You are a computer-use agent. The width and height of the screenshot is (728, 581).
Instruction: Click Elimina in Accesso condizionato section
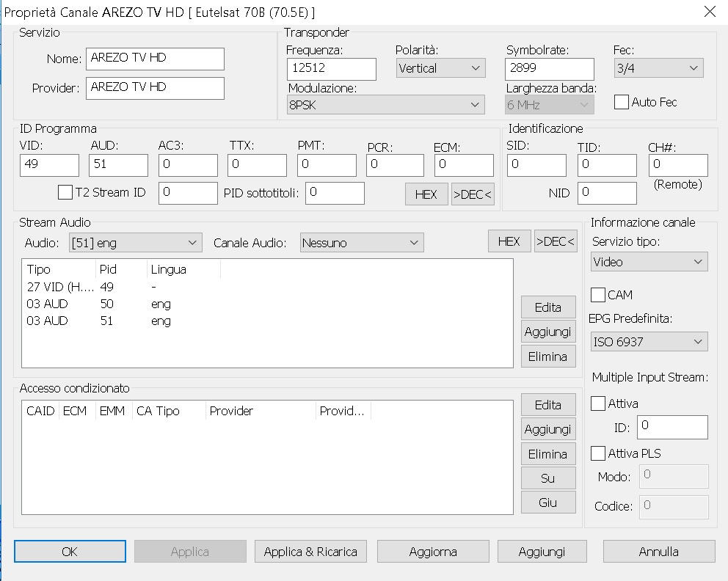coord(548,454)
